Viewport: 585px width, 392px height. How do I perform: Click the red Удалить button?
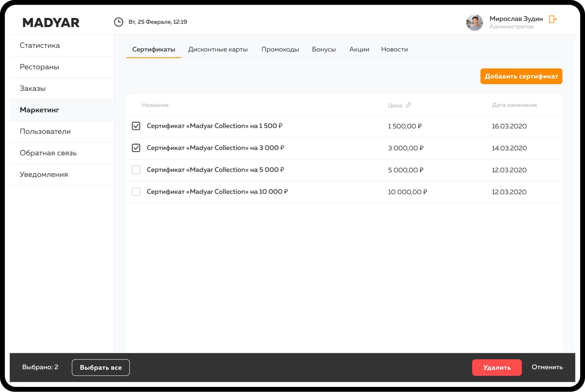click(497, 368)
